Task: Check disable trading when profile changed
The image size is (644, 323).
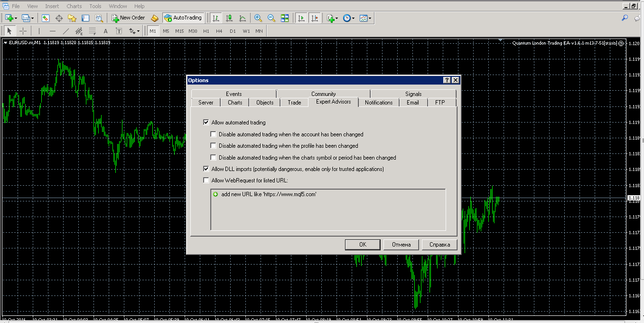Action: (213, 146)
